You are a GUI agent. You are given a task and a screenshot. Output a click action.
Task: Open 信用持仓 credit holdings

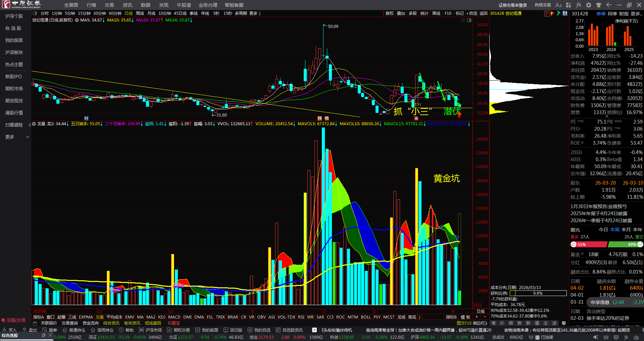click(x=102, y=330)
